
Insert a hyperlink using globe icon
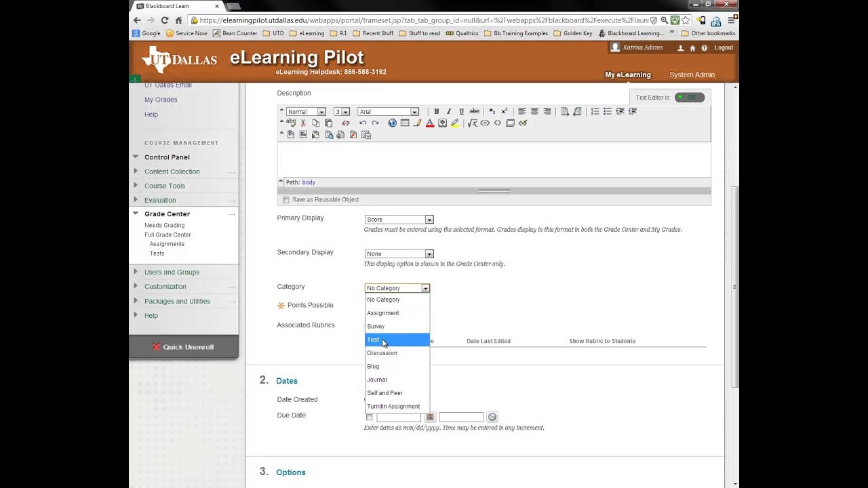tap(392, 123)
